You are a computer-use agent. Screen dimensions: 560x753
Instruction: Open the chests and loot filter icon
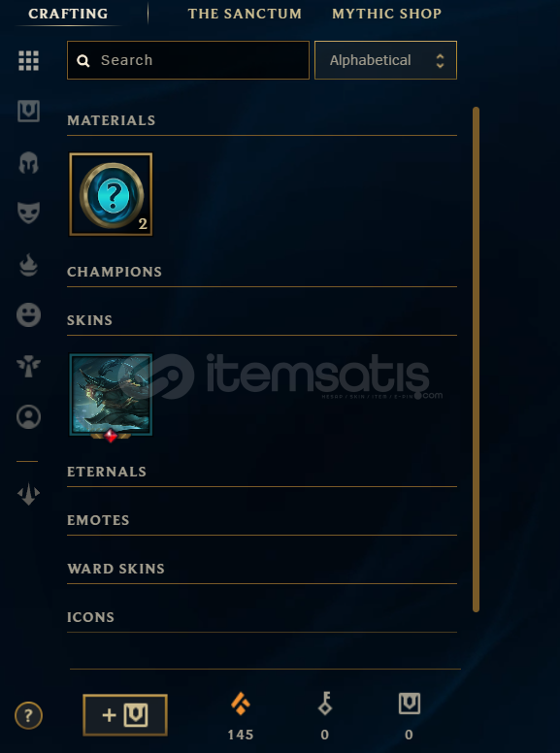pos(29,112)
